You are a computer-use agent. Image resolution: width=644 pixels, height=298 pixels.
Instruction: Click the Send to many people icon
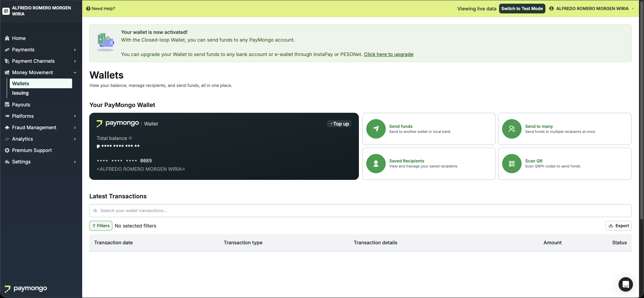[x=512, y=129]
